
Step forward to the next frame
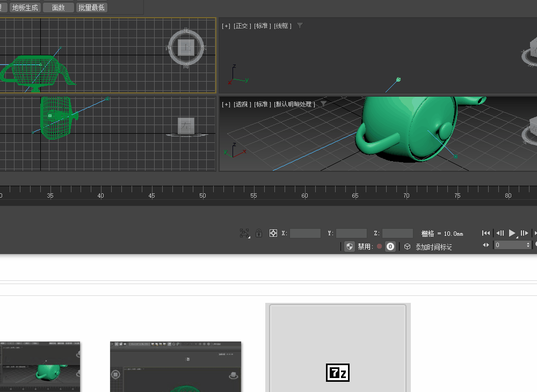click(x=524, y=233)
